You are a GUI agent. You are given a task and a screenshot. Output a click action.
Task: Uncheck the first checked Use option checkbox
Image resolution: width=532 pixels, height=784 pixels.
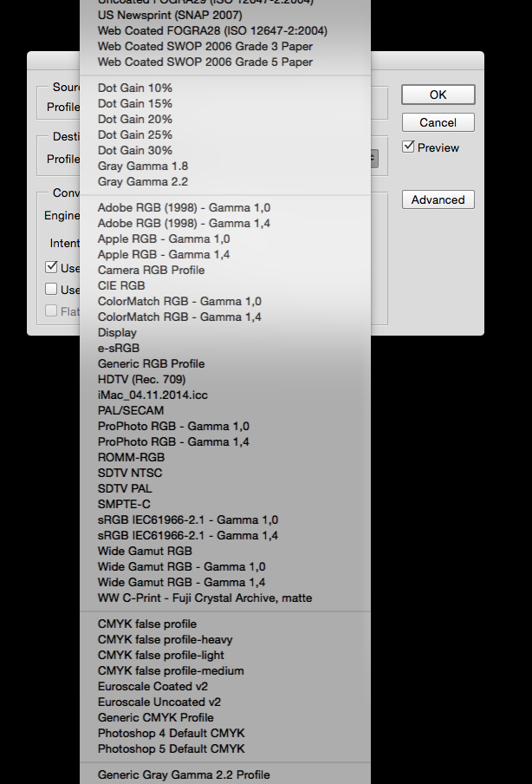coord(51,267)
